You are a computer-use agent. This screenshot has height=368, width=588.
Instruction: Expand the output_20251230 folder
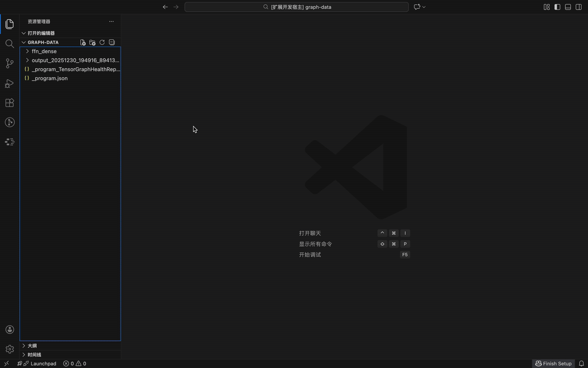[75, 60]
